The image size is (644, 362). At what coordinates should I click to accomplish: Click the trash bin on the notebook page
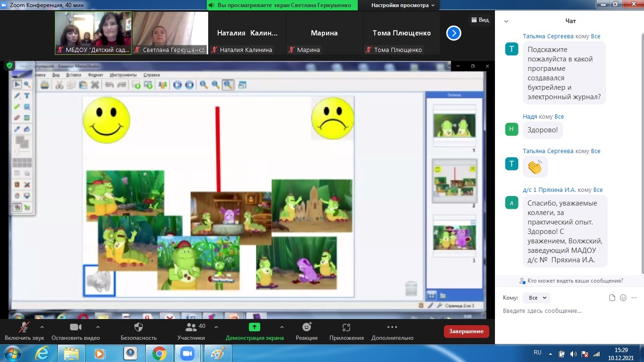pyautogui.click(x=411, y=288)
